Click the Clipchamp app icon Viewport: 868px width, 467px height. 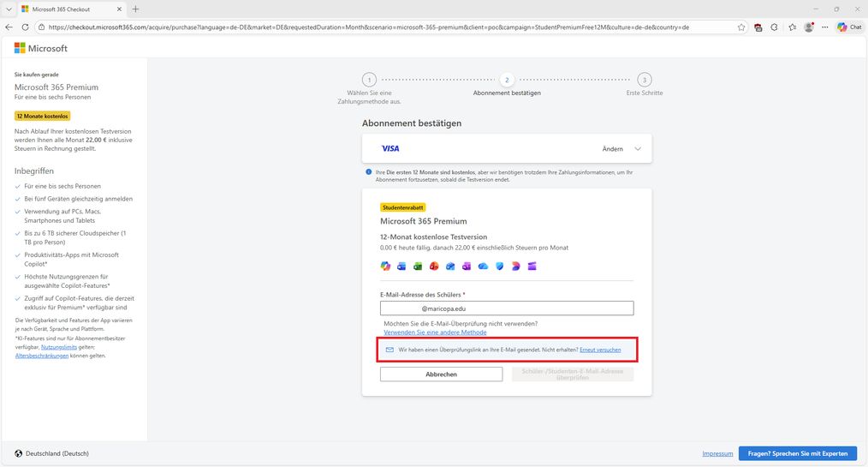point(532,266)
